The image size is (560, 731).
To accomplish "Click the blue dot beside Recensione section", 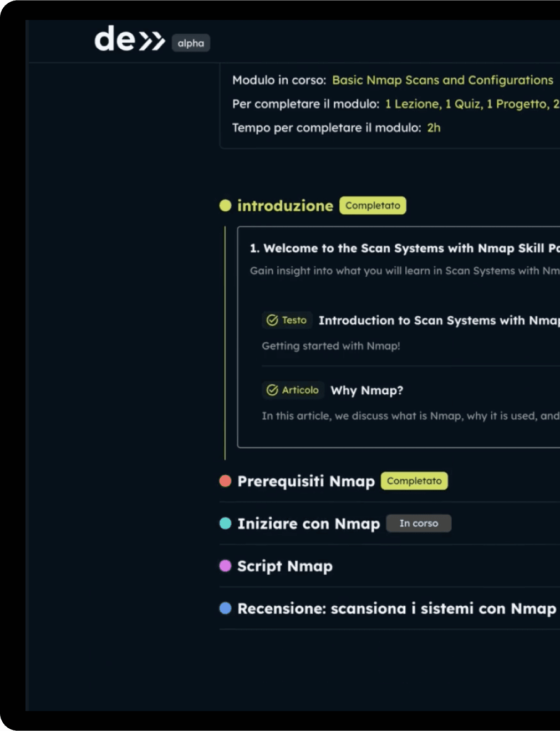I will pos(225,608).
